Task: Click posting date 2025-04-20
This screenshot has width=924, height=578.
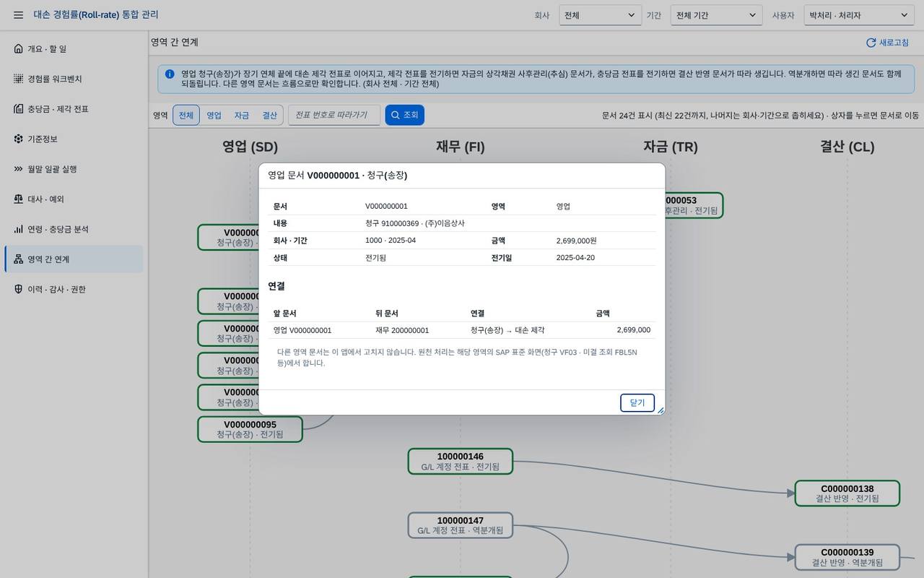Action: click(575, 258)
